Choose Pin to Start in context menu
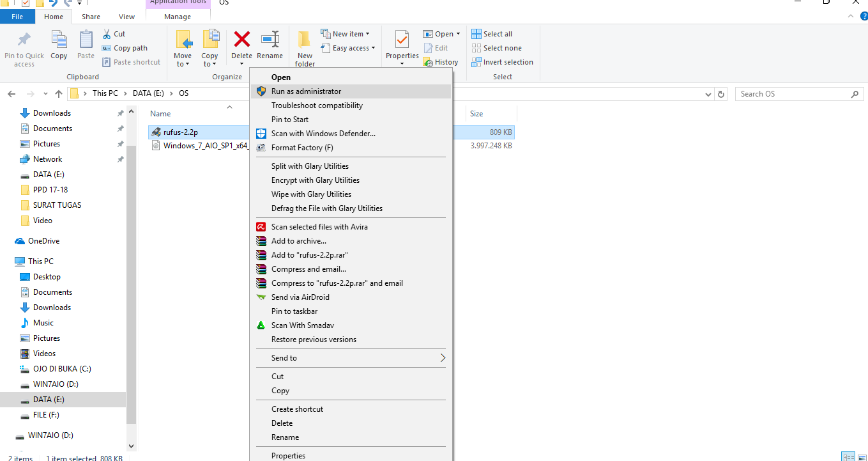Screen dimensions: 868x461 click(350, 120)
